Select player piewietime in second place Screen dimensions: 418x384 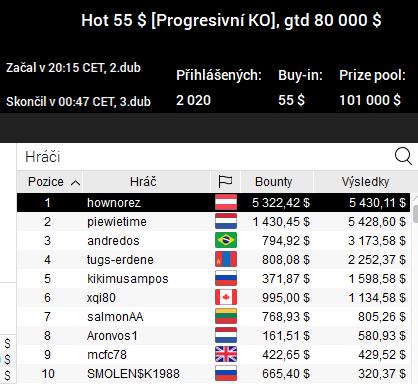213,222
